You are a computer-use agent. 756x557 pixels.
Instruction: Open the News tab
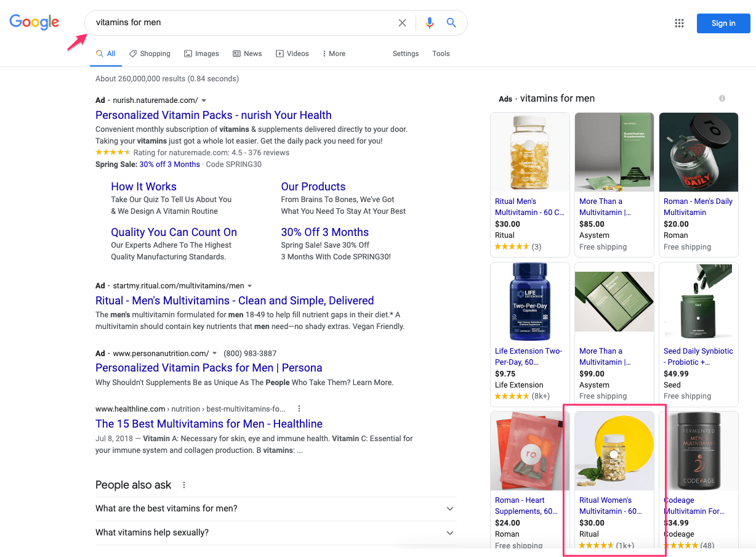click(247, 54)
